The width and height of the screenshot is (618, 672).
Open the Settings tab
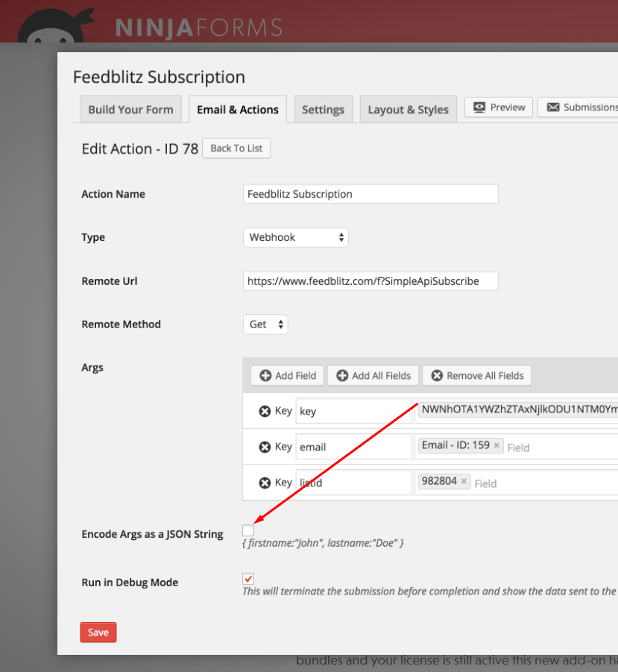tap(323, 109)
